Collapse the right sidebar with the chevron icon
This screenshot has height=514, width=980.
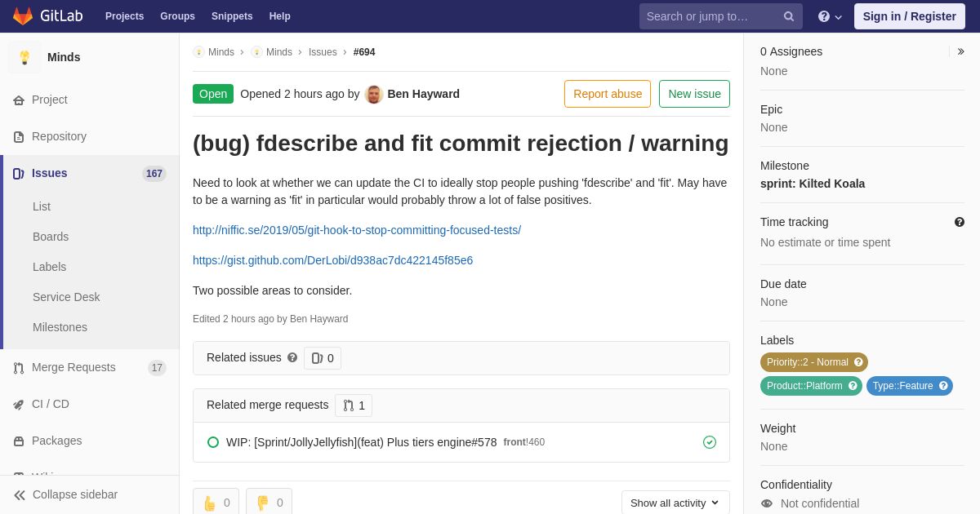coord(960,51)
